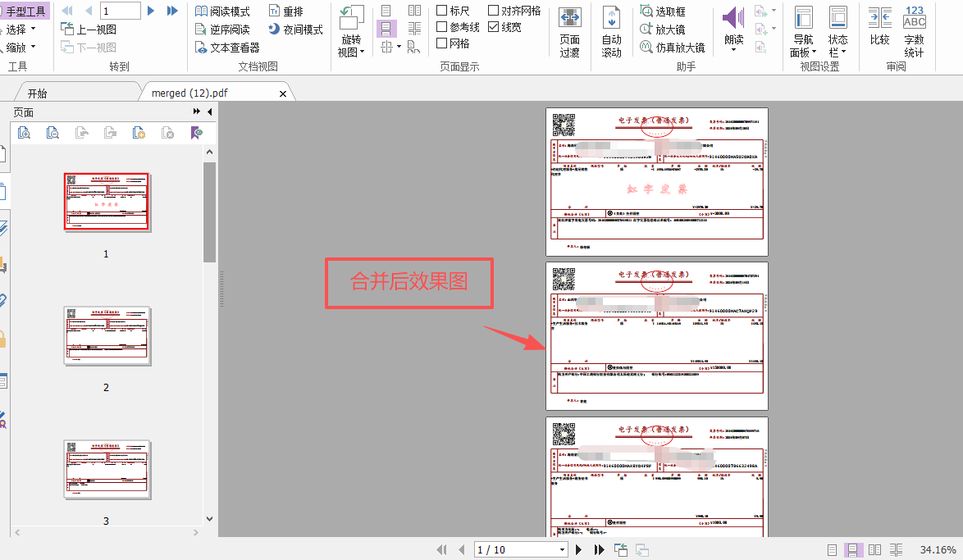The height and width of the screenshot is (560, 963).
Task: Open 阅读模式 reading mode
Action: click(222, 11)
